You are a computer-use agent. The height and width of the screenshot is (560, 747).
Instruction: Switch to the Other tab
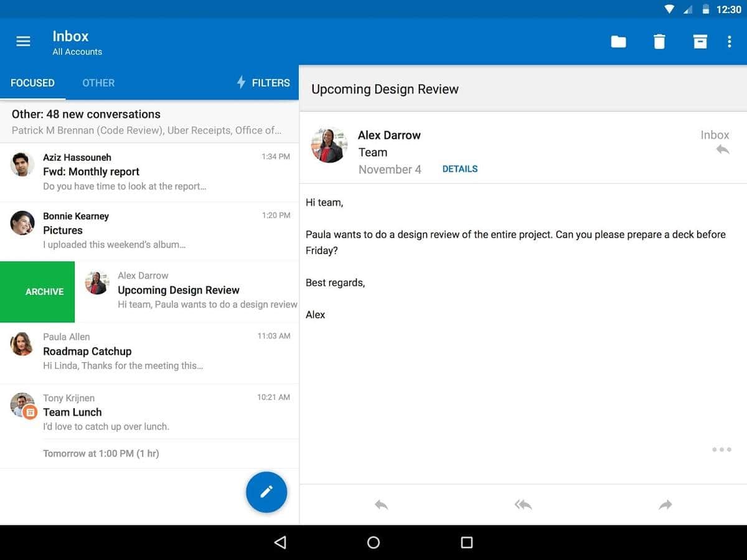(x=98, y=83)
